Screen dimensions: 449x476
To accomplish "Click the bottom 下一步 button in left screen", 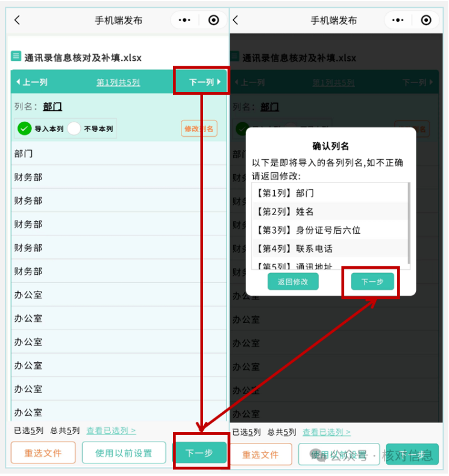I will click(x=199, y=453).
